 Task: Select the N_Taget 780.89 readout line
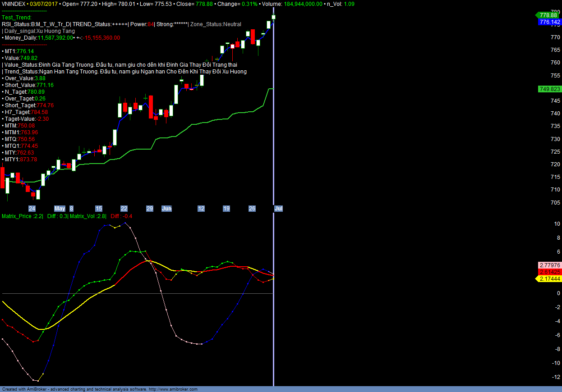pyautogui.click(x=24, y=92)
